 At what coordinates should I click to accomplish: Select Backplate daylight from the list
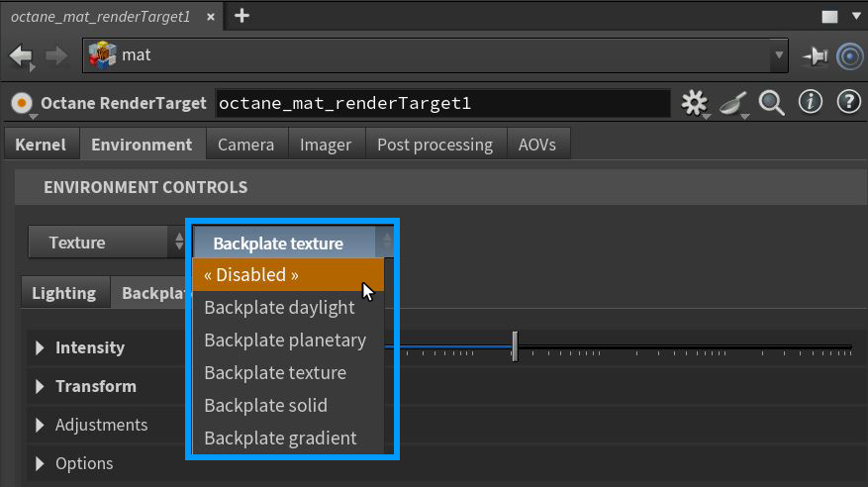tap(279, 307)
